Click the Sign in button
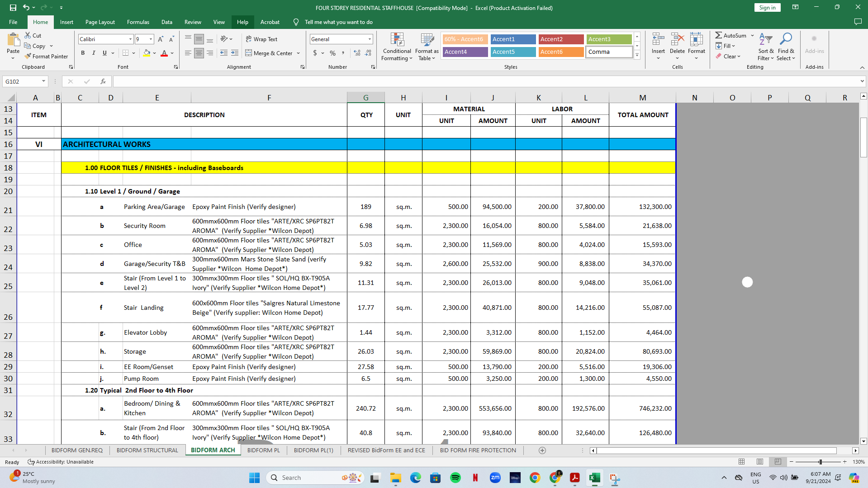 (x=767, y=8)
